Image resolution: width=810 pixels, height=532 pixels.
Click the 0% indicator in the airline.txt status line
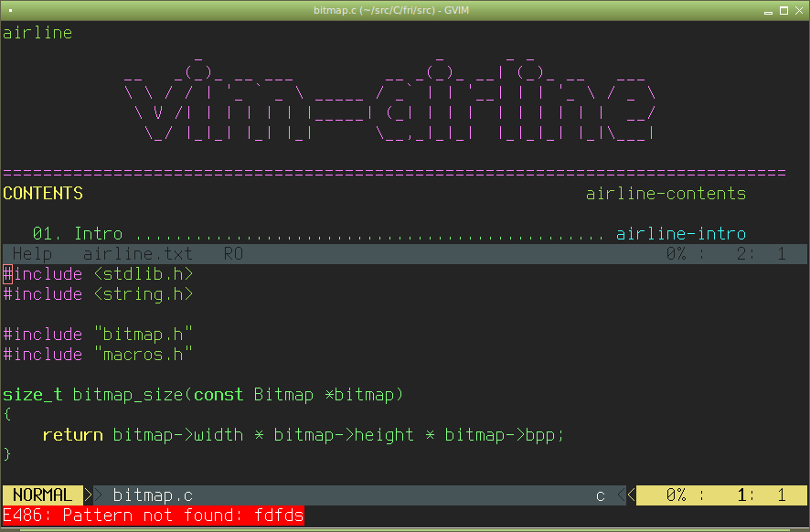click(677, 254)
